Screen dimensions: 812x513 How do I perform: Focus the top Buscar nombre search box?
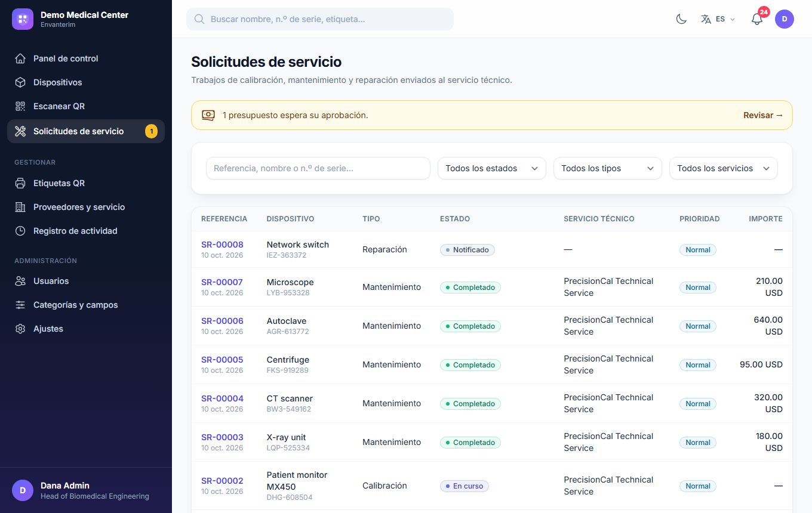[x=320, y=19]
